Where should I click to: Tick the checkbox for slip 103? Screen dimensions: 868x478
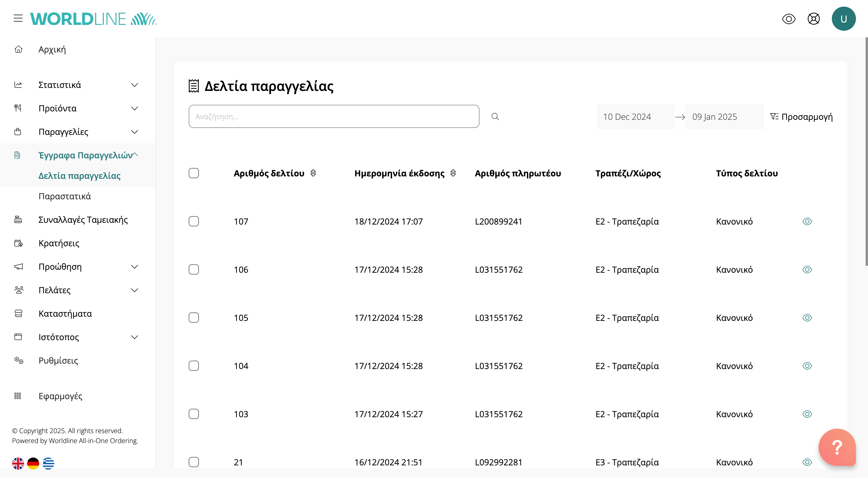pos(194,414)
